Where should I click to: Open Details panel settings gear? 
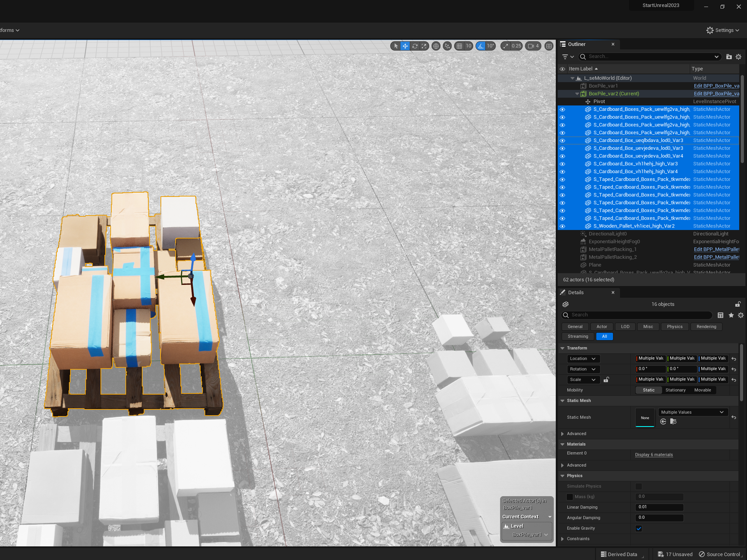pos(741,315)
